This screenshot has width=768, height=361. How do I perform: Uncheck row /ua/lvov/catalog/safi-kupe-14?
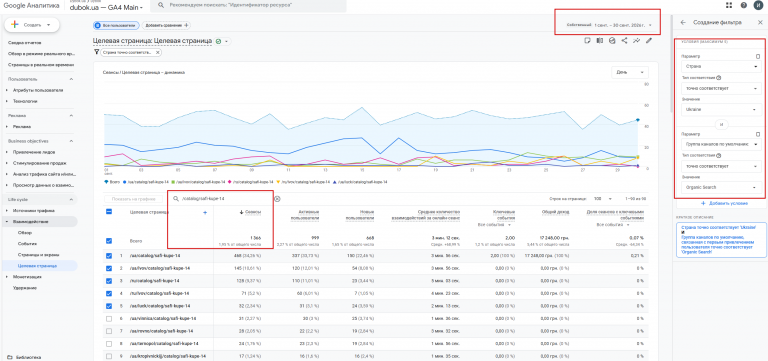[x=109, y=268]
